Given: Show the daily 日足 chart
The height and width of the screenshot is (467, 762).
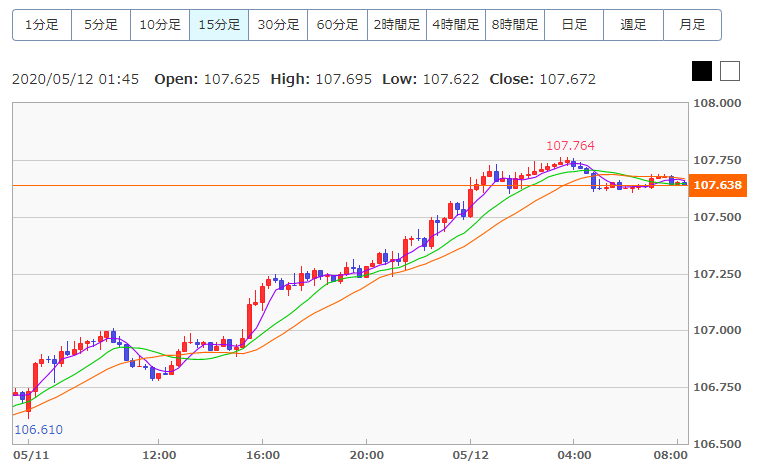Looking at the screenshot, I should click(x=574, y=24).
